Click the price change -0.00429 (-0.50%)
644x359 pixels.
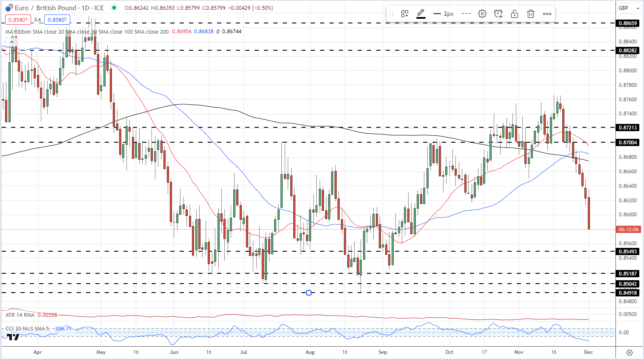tap(251, 8)
